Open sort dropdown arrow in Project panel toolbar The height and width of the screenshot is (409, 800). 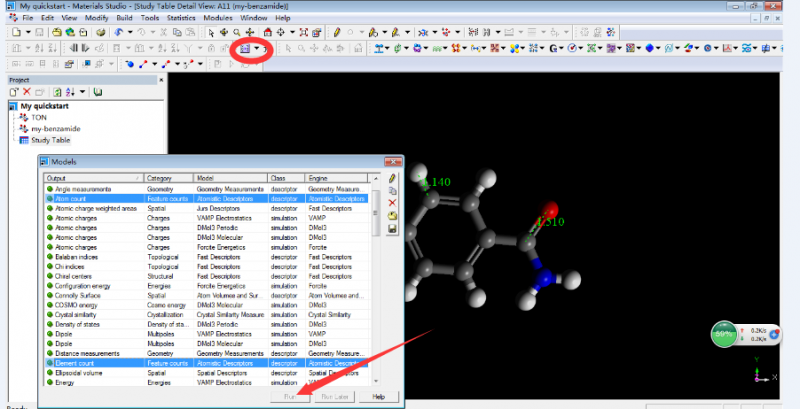tap(83, 92)
